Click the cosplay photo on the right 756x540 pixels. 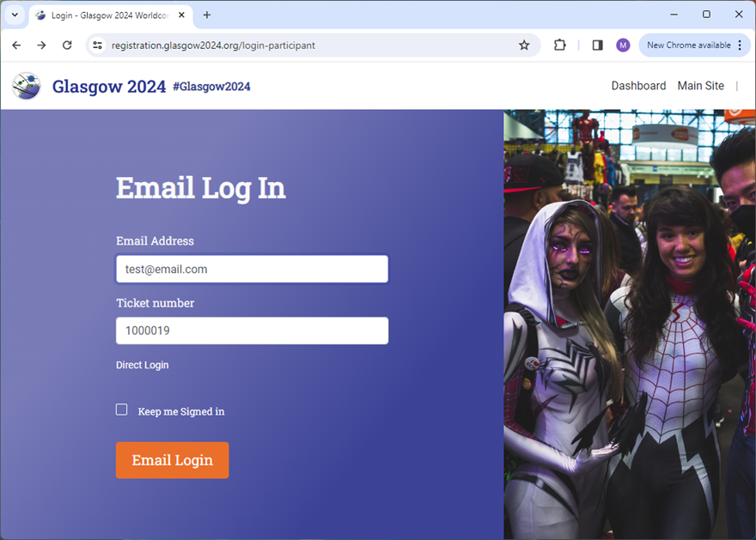(x=630, y=325)
